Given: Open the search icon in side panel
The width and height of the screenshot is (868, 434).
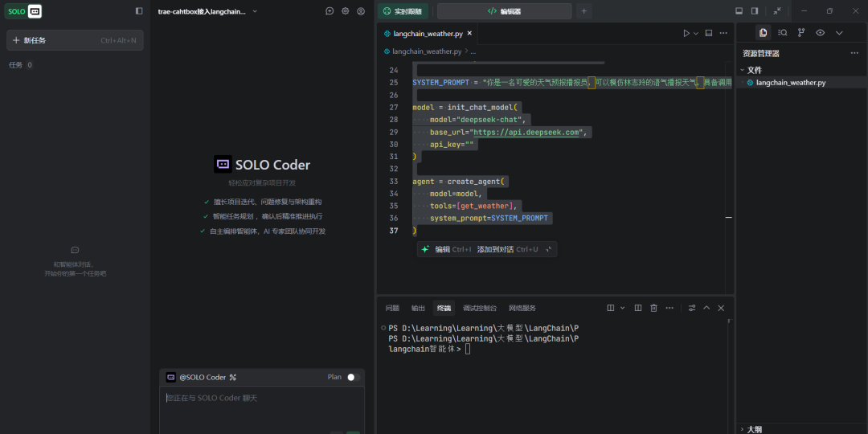Looking at the screenshot, I should (782, 33).
